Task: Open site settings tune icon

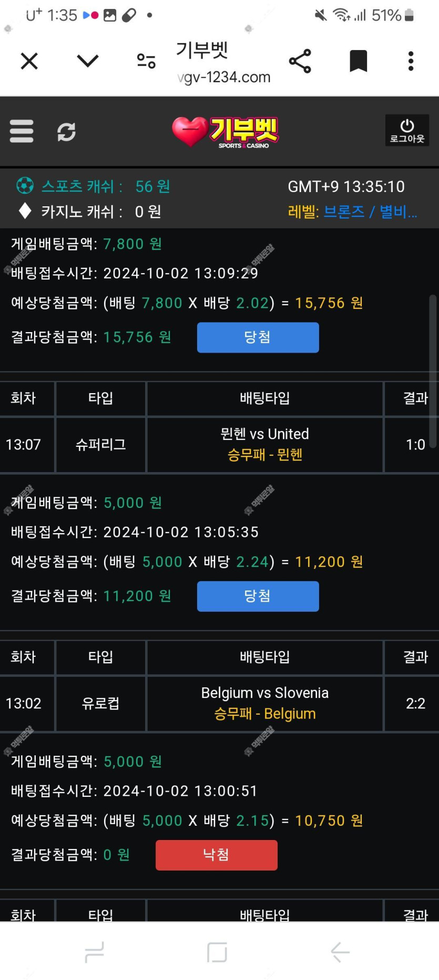Action: pyautogui.click(x=146, y=61)
